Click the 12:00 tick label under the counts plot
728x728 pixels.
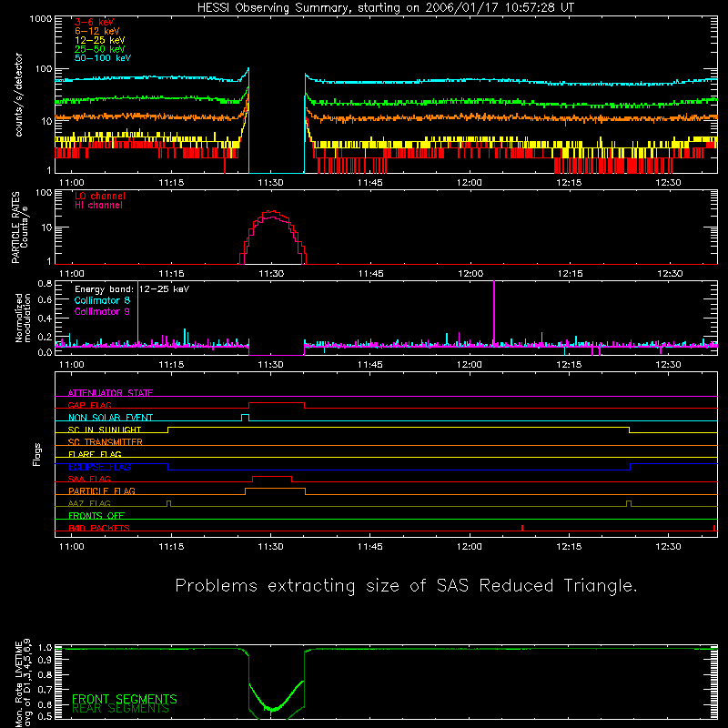(470, 183)
